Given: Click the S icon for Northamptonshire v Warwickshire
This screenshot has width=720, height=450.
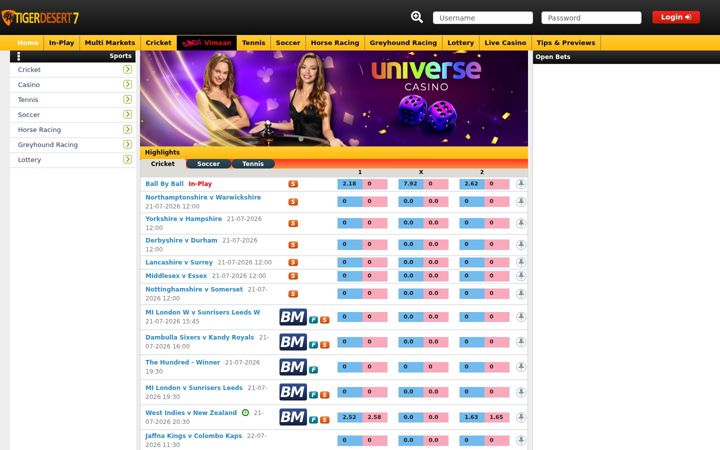Looking at the screenshot, I should click(293, 202).
